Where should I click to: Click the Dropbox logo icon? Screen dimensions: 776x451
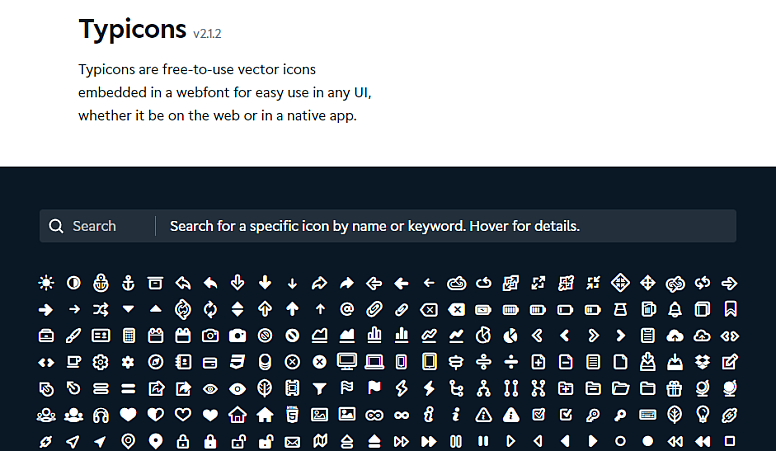(x=702, y=362)
